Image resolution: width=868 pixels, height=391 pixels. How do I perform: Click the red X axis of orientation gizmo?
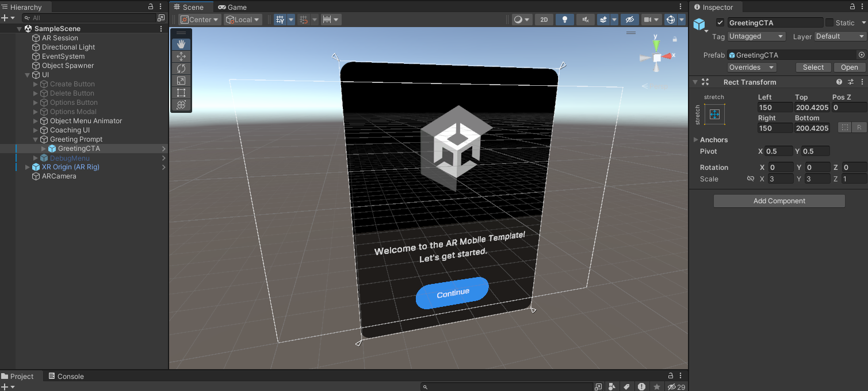point(667,56)
